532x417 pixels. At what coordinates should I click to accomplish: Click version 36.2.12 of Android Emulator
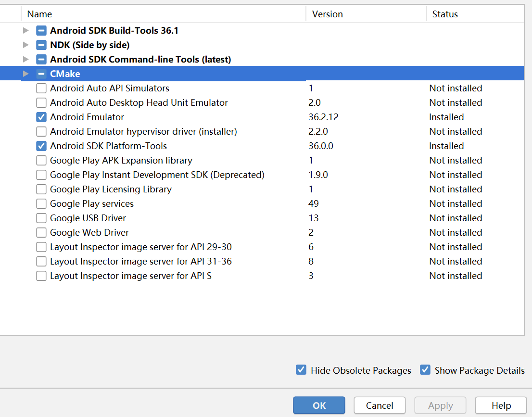pos(323,117)
